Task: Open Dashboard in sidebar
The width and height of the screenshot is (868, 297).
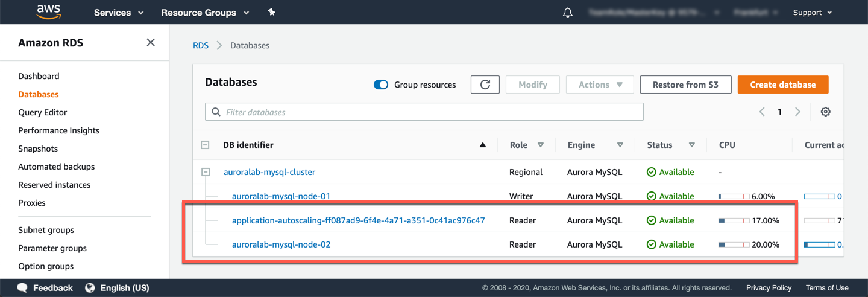Action: (x=39, y=76)
